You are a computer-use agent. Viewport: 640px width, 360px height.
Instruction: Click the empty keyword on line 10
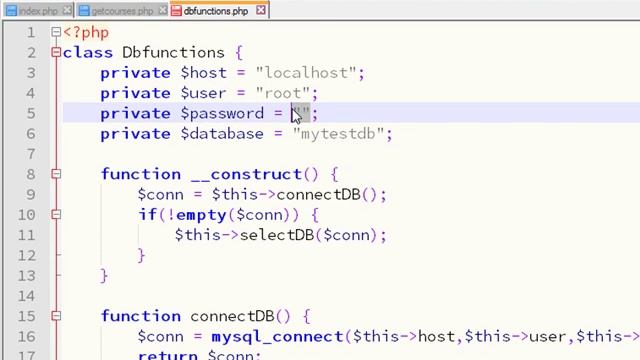pos(201,216)
